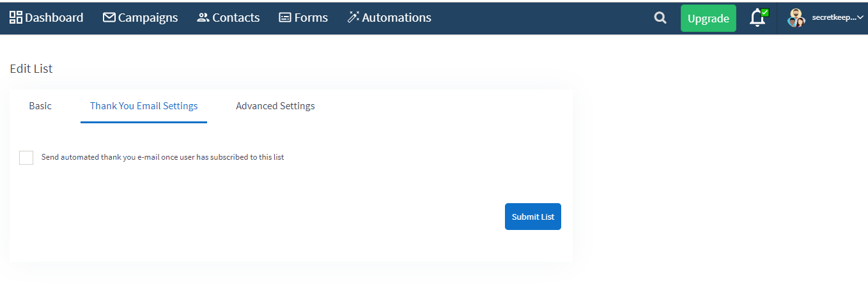Click the Contacts people icon
Image resolution: width=868 pixels, height=283 pixels.
(x=203, y=17)
